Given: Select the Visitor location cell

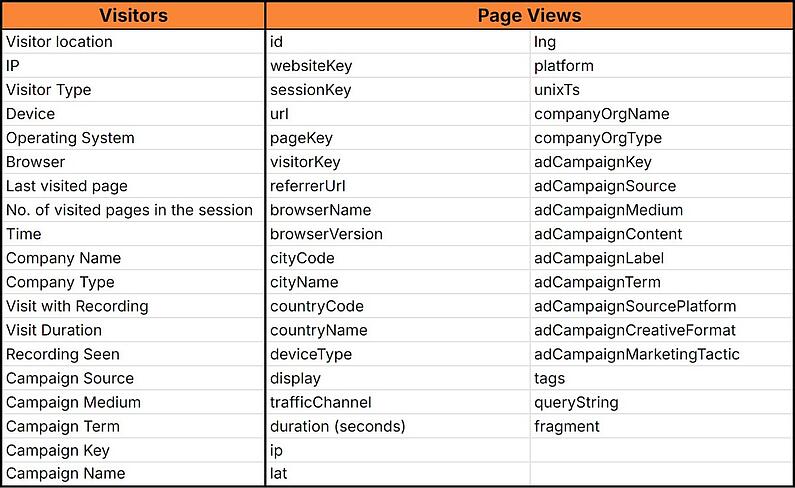Looking at the screenshot, I should pos(133,42).
